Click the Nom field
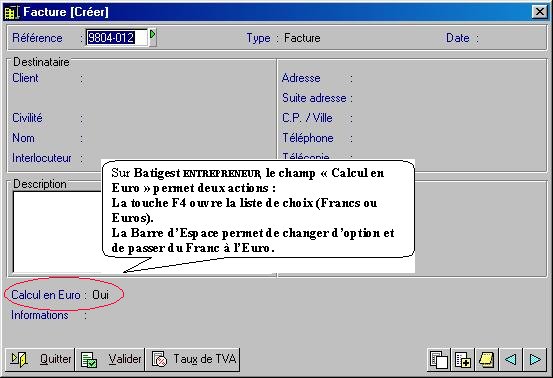The width and height of the screenshot is (553, 378). point(178,138)
